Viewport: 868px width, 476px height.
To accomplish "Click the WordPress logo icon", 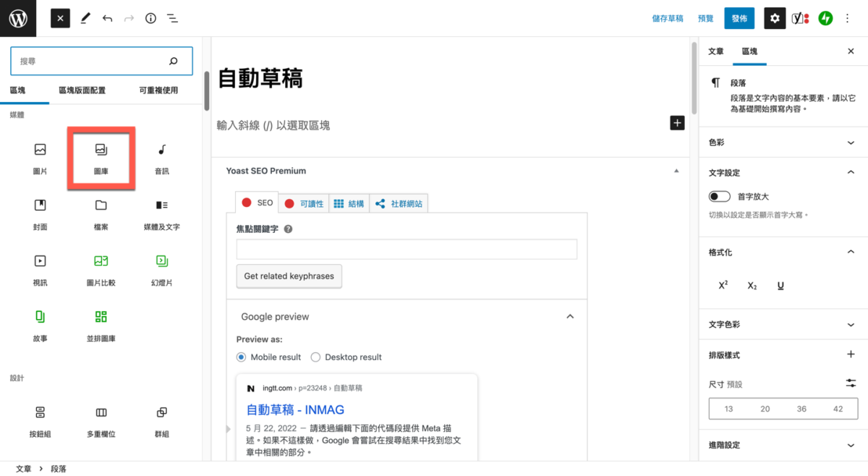I will pos(18,18).
